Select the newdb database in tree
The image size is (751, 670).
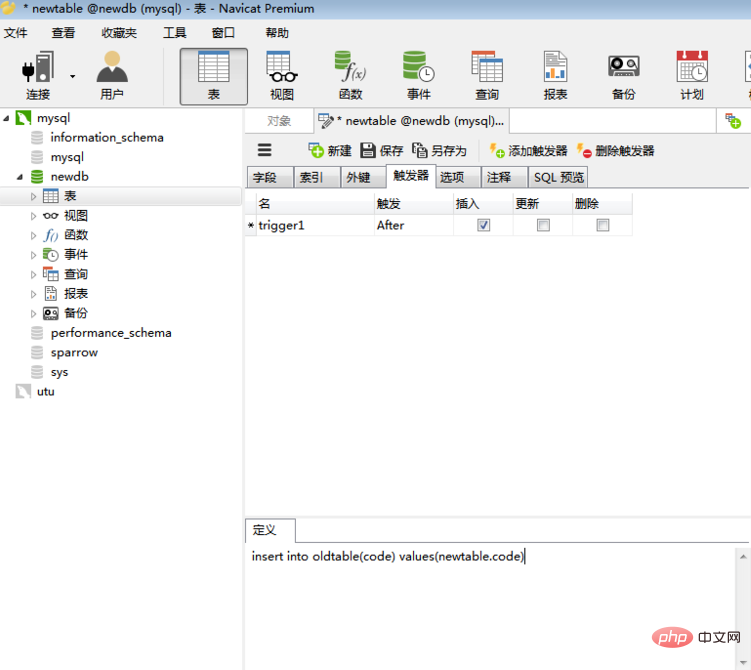pyautogui.click(x=69, y=177)
